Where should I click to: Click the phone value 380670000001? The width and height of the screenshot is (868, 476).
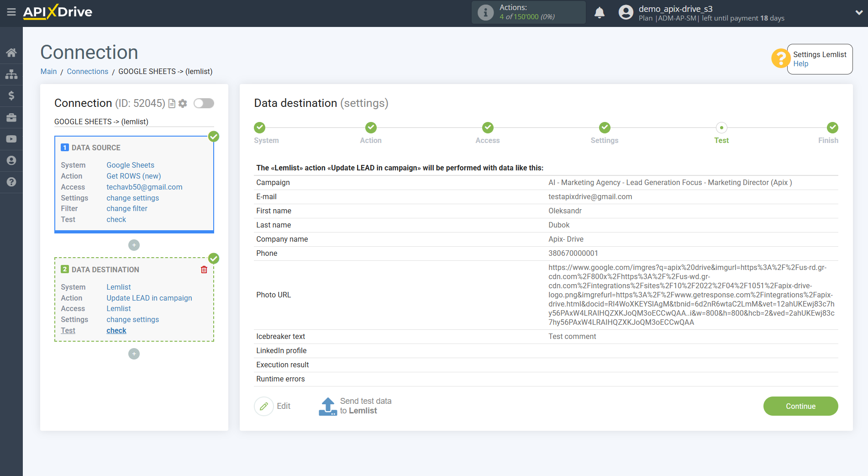click(573, 253)
